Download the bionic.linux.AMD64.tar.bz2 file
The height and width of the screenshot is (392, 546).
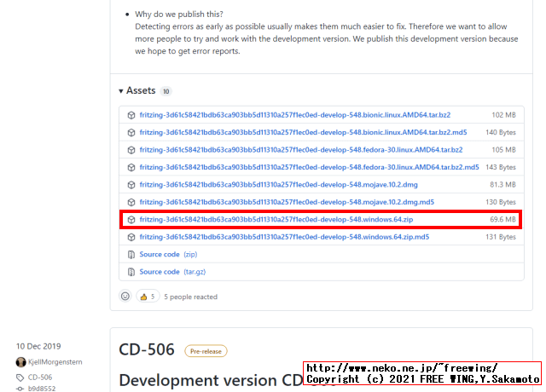click(295, 115)
